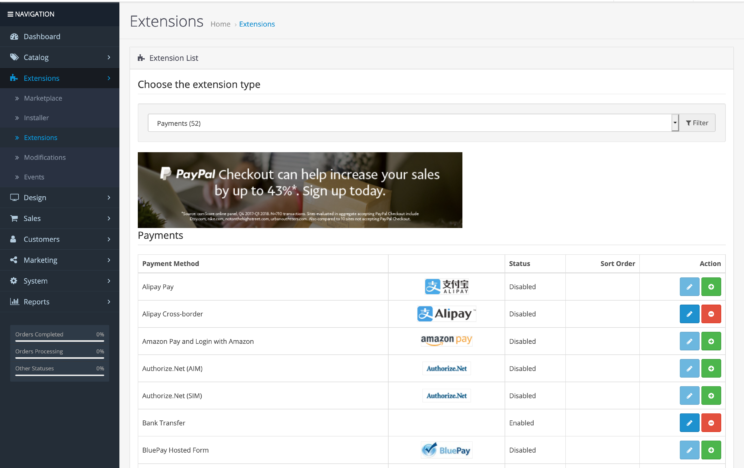744x468 pixels.
Task: Click the Sort Order column header
Action: [x=617, y=263]
